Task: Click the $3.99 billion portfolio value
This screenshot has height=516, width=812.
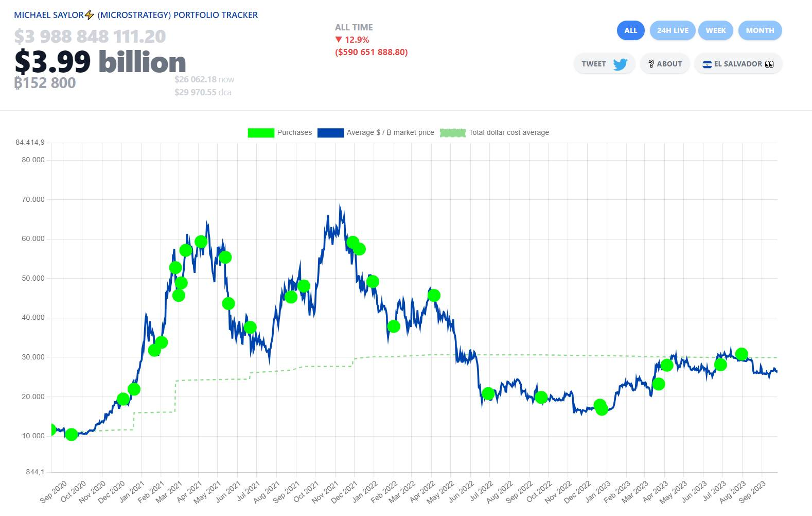Action: tap(100, 62)
